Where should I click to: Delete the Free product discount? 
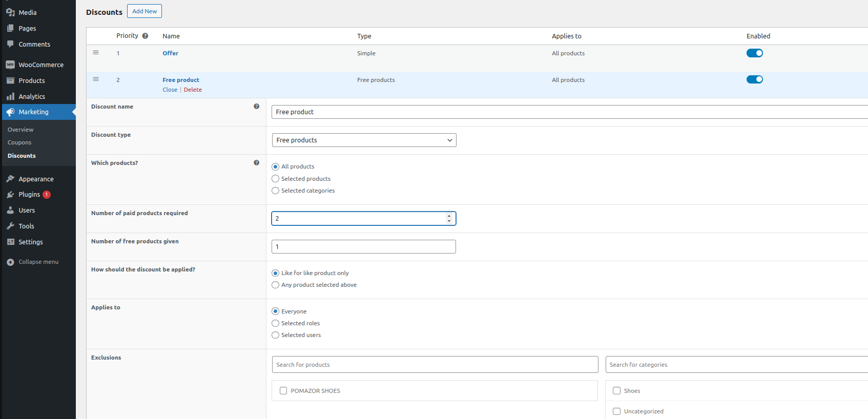coord(193,90)
